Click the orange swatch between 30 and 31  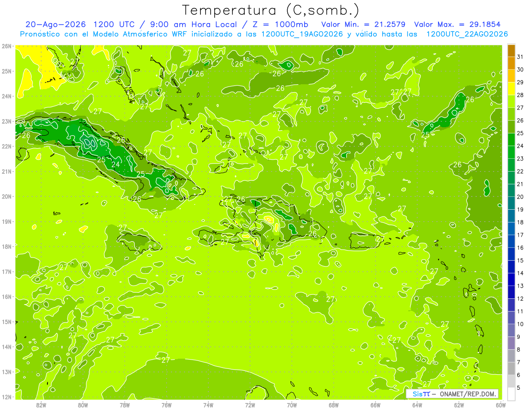click(512, 63)
